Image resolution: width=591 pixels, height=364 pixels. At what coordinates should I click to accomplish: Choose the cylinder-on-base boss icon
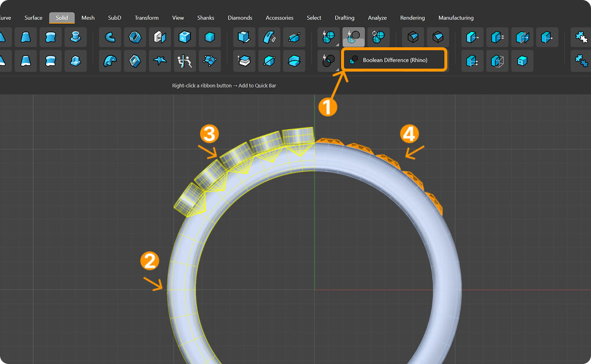click(76, 37)
